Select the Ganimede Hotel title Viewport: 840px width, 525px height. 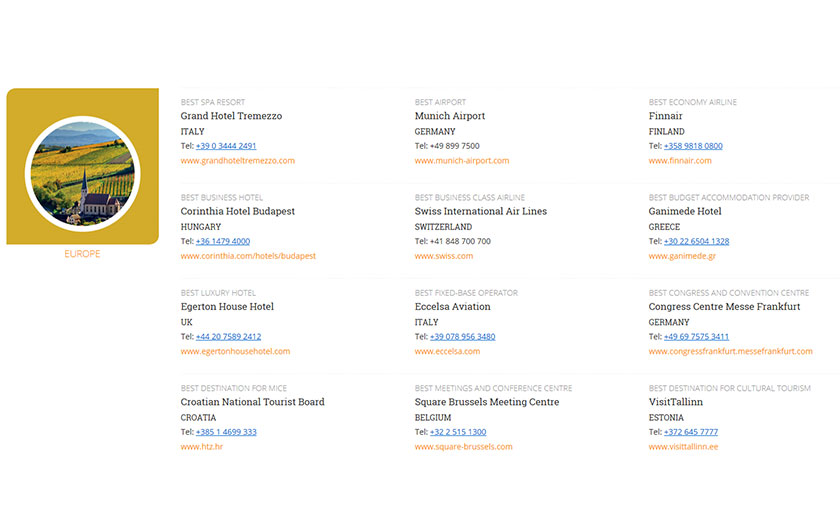click(685, 211)
